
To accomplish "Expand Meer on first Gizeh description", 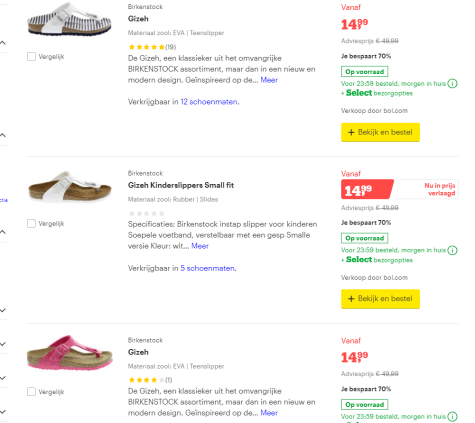I will 269,80.
